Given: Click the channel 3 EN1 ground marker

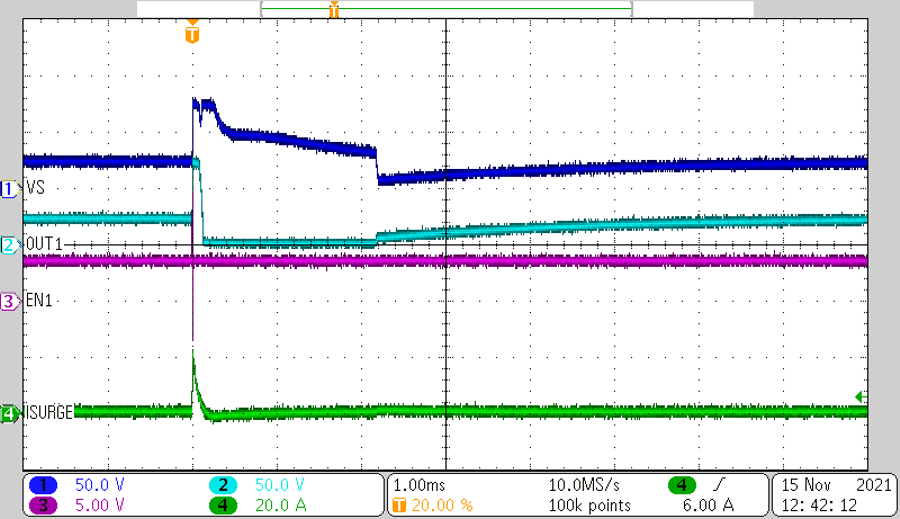Looking at the screenshot, I should pos(9,301).
